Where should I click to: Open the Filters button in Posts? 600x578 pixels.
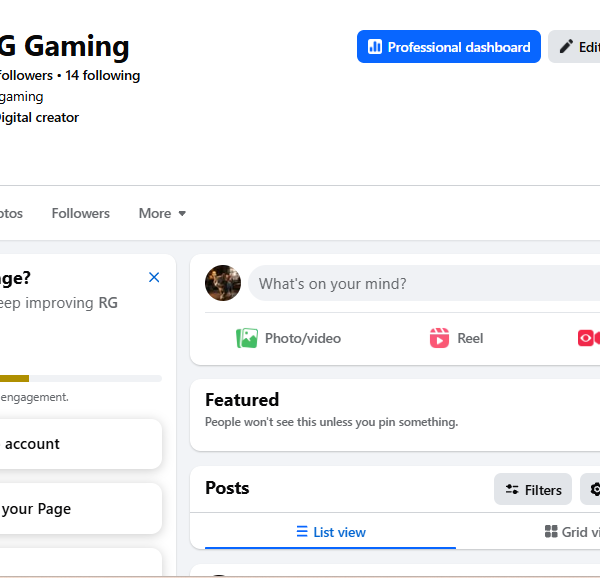(533, 489)
